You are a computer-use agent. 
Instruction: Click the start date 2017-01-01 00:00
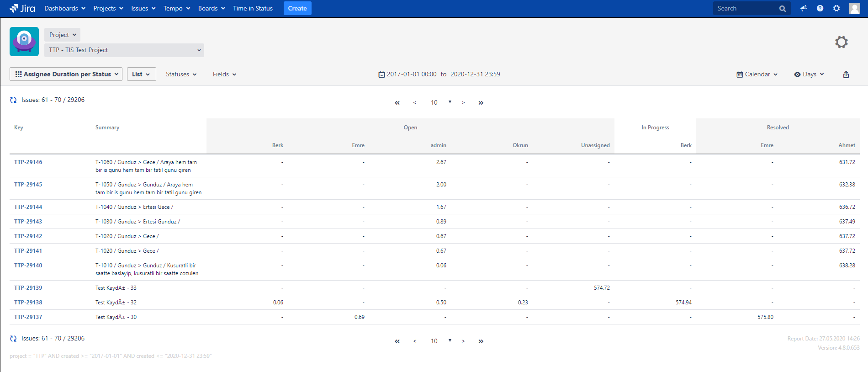tap(411, 74)
